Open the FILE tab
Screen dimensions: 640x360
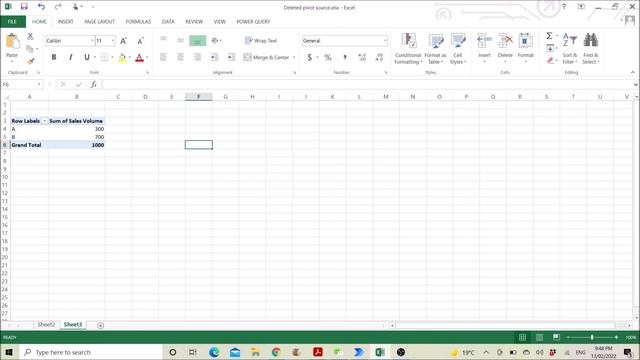(12, 22)
